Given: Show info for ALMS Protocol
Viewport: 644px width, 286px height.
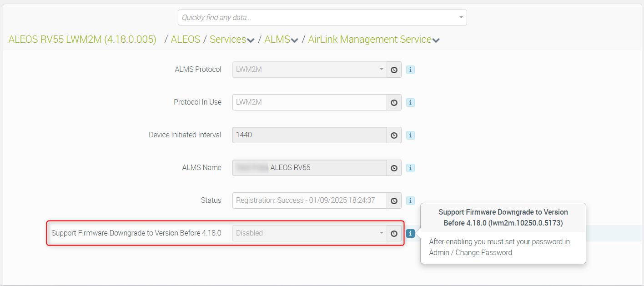Looking at the screenshot, I should (x=410, y=70).
